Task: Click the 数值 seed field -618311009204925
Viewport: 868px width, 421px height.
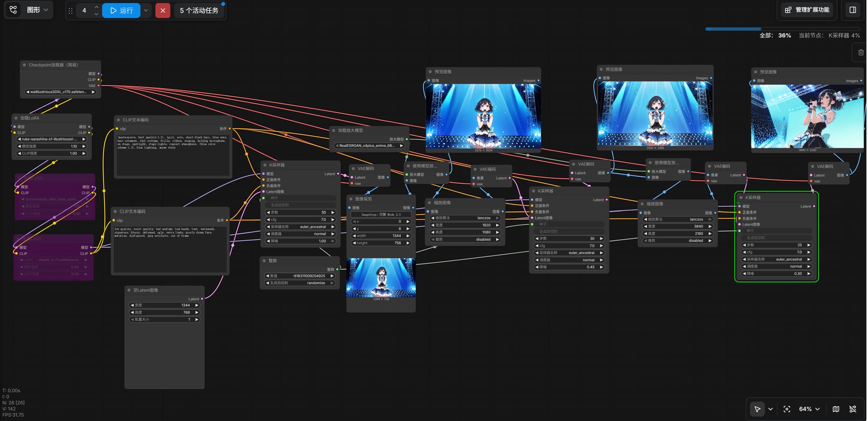Action: pos(300,276)
